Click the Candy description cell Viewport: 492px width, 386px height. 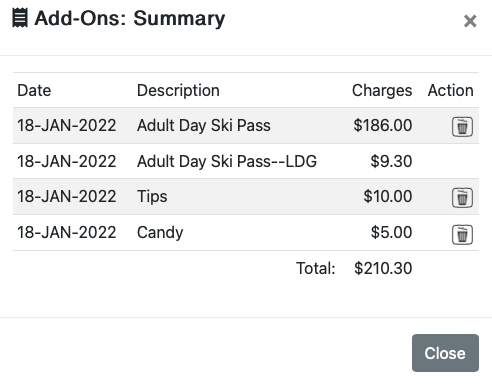pos(160,232)
